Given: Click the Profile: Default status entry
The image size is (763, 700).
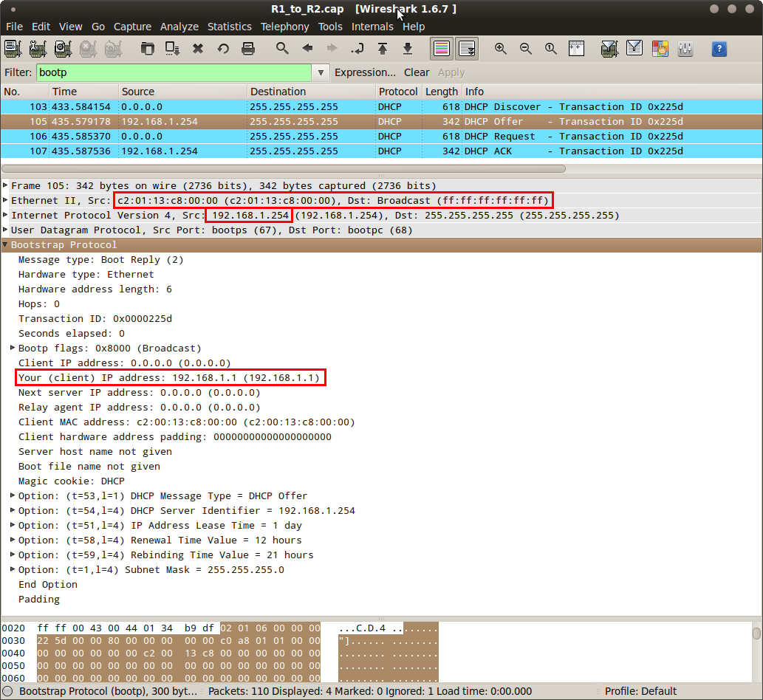Looking at the screenshot, I should (x=640, y=691).
